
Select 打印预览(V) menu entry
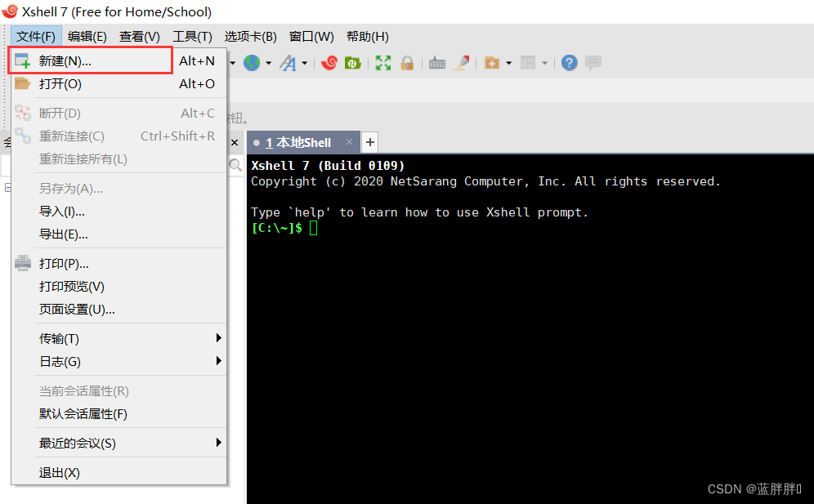[x=119, y=286]
